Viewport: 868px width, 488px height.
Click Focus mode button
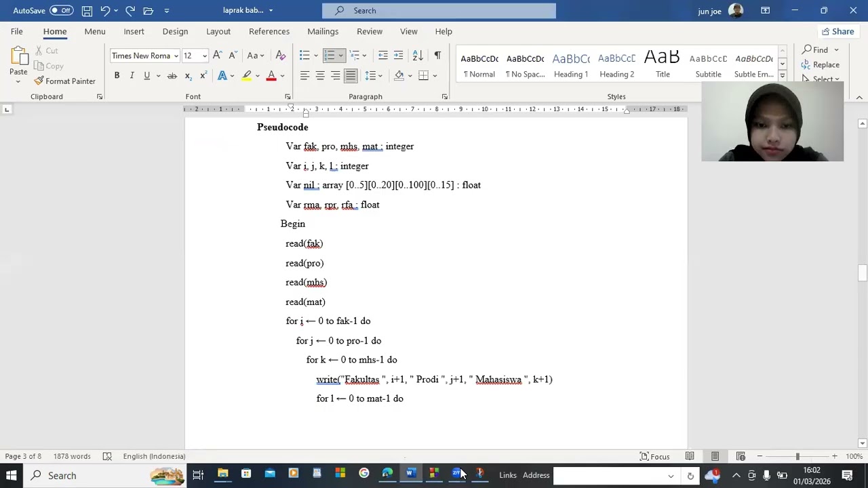click(654, 456)
